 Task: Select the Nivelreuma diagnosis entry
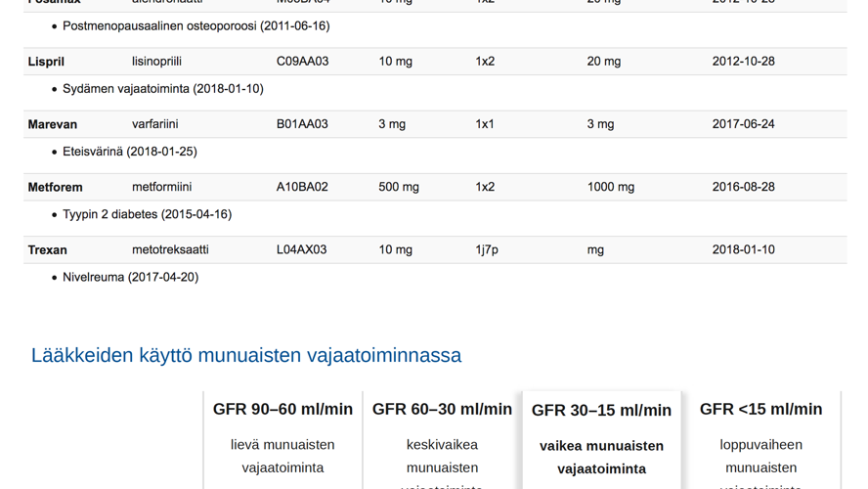(x=130, y=277)
